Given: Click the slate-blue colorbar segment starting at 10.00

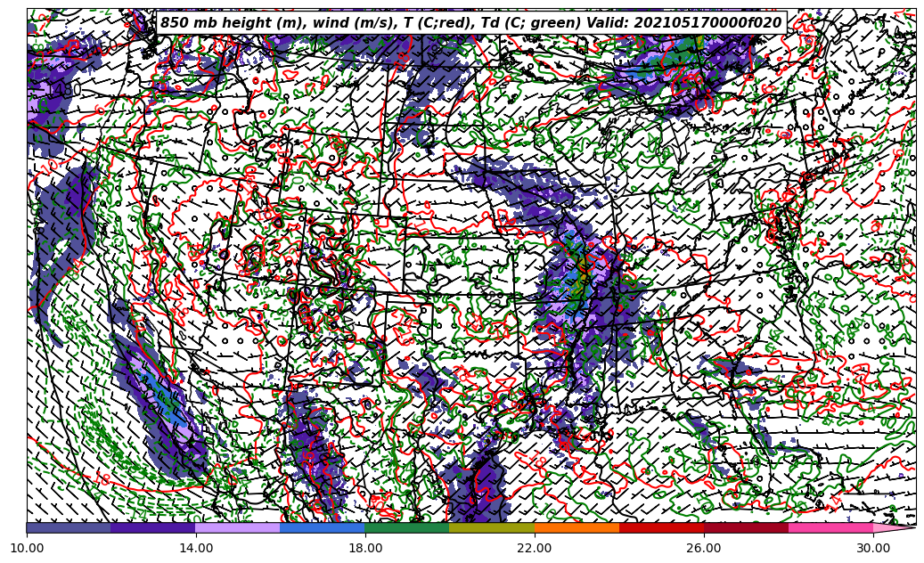Looking at the screenshot, I should click(x=69, y=527).
